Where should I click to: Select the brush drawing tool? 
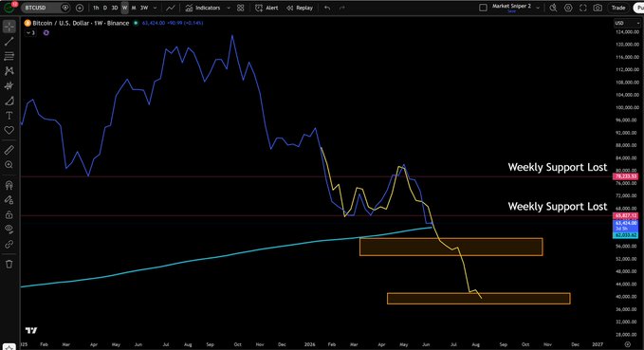[9, 101]
